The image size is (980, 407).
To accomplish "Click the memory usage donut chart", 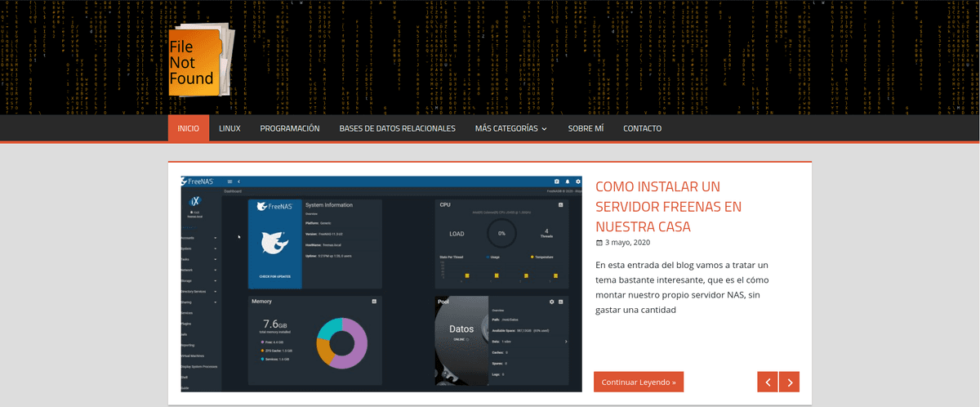I will point(344,342).
